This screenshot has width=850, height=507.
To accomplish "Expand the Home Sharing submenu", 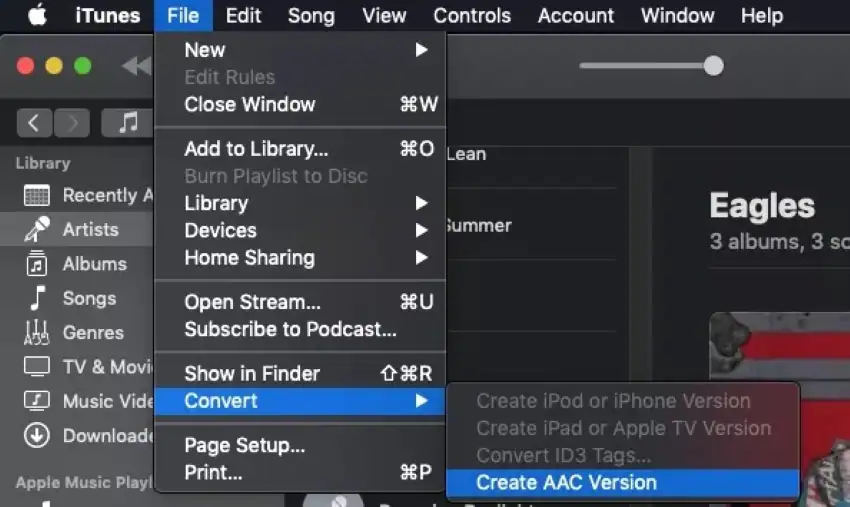I will [300, 258].
